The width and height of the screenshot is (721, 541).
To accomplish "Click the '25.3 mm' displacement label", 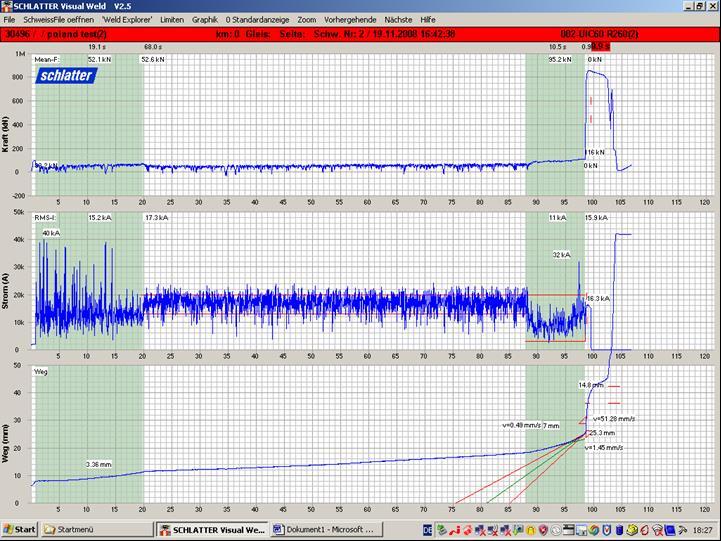I will tap(602, 433).
